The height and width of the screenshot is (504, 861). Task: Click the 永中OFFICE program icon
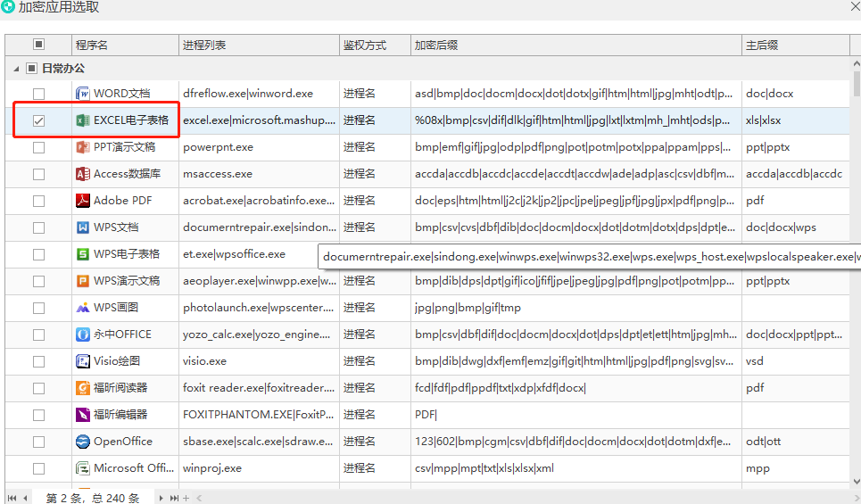pyautogui.click(x=82, y=335)
